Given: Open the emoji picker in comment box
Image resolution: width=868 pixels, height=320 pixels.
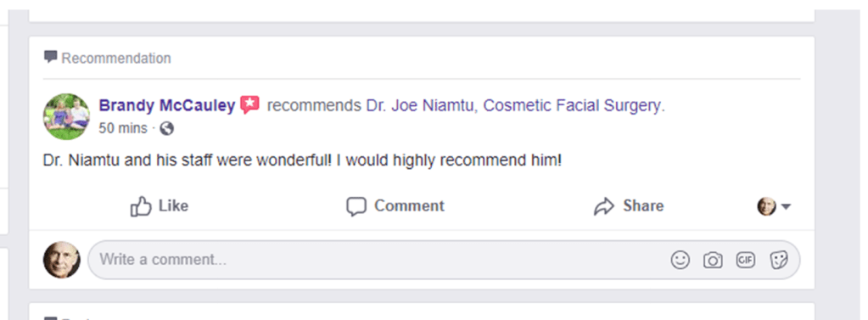Looking at the screenshot, I should click(x=680, y=260).
